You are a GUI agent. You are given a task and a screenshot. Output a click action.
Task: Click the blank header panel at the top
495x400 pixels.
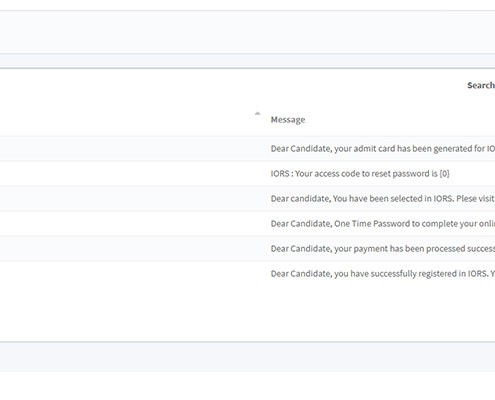247,32
